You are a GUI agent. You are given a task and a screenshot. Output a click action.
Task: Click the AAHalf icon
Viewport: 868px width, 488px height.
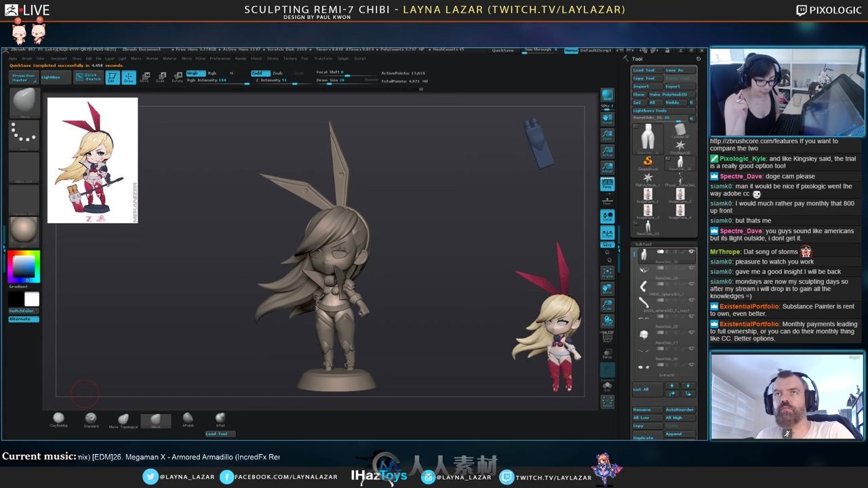608,167
